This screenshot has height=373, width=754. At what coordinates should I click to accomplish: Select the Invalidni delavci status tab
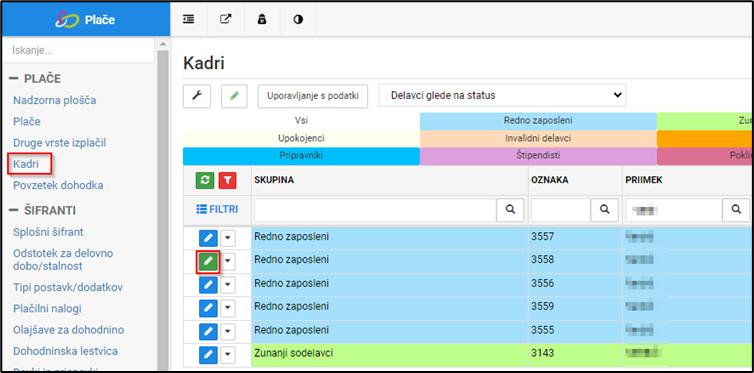click(538, 138)
